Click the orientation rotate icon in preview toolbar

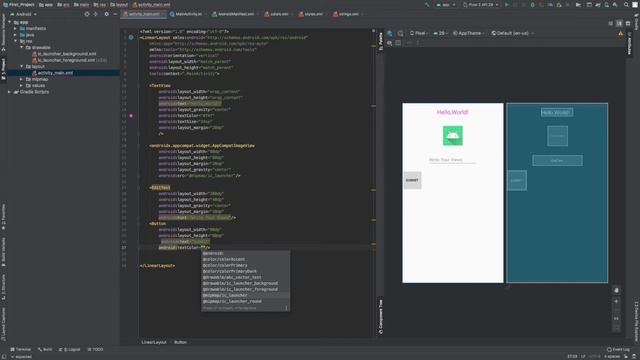(x=400, y=33)
